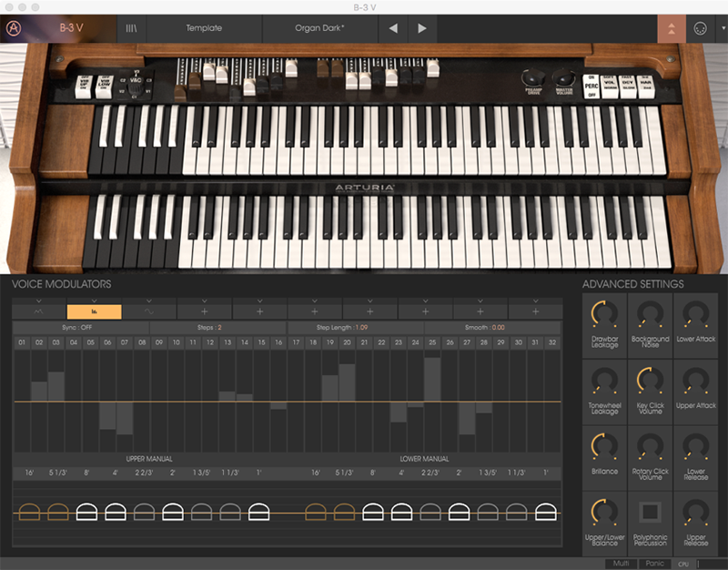
Task: Open the preset library browser icon
Action: [x=131, y=28]
